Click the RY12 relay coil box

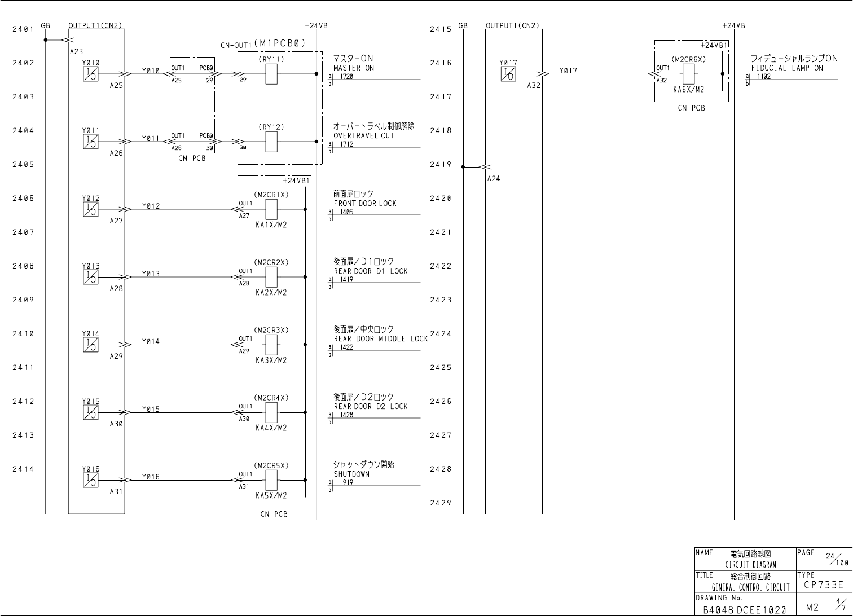(x=271, y=142)
